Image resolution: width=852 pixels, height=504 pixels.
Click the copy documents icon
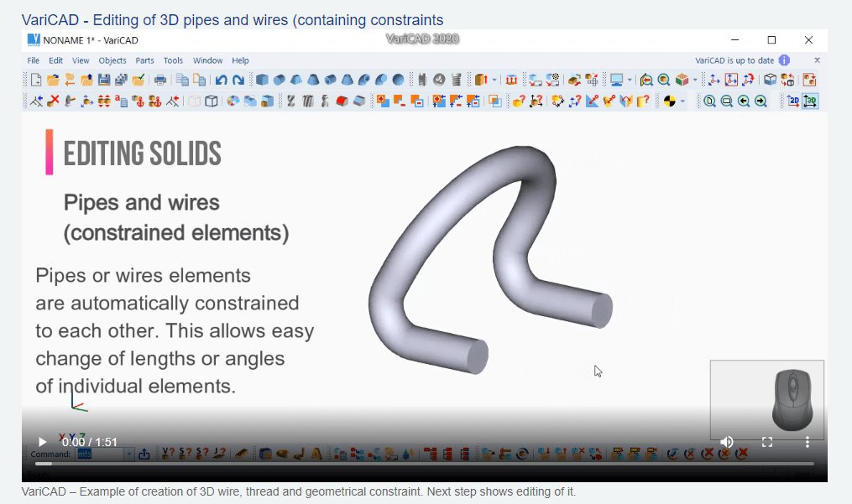tap(182, 81)
